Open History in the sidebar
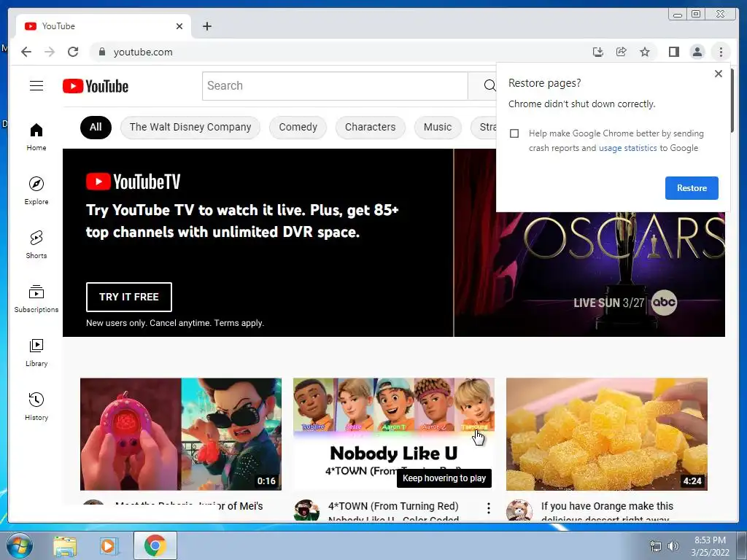 click(36, 406)
